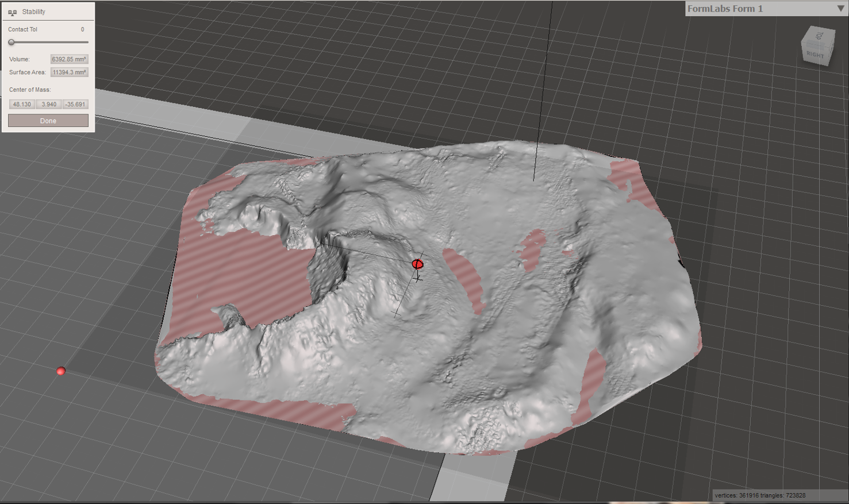This screenshot has width=849, height=504.
Task: Click the red center of mass marker on the model
Action: coord(417,264)
